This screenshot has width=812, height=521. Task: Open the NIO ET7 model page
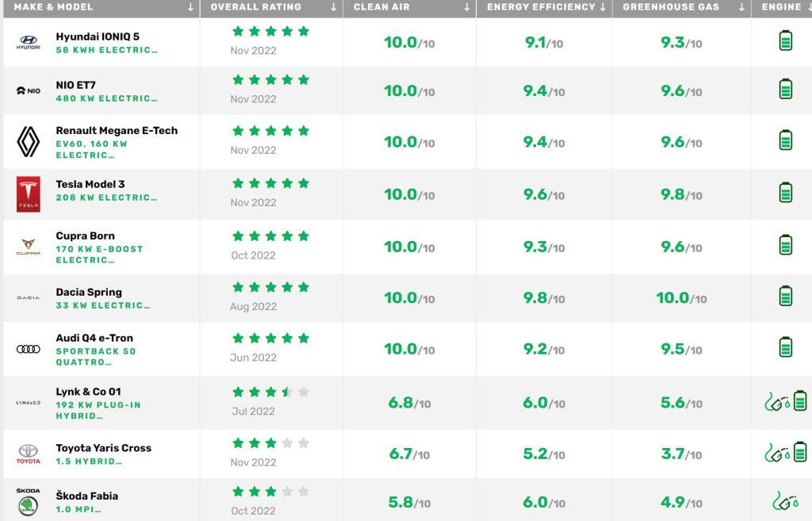click(x=75, y=85)
